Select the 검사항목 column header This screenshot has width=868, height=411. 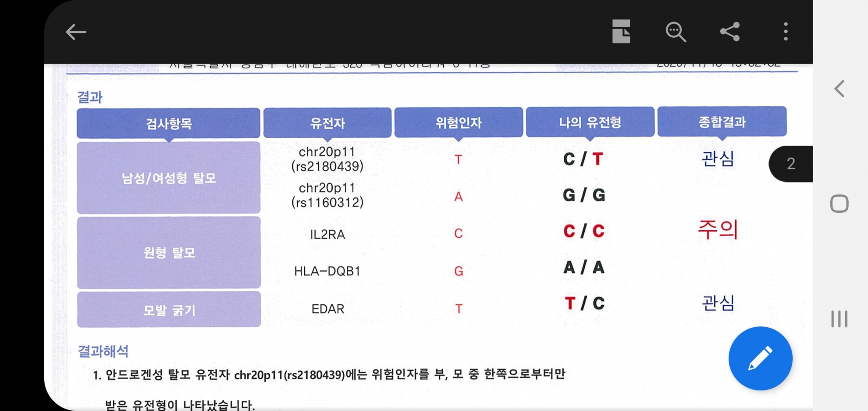point(168,124)
